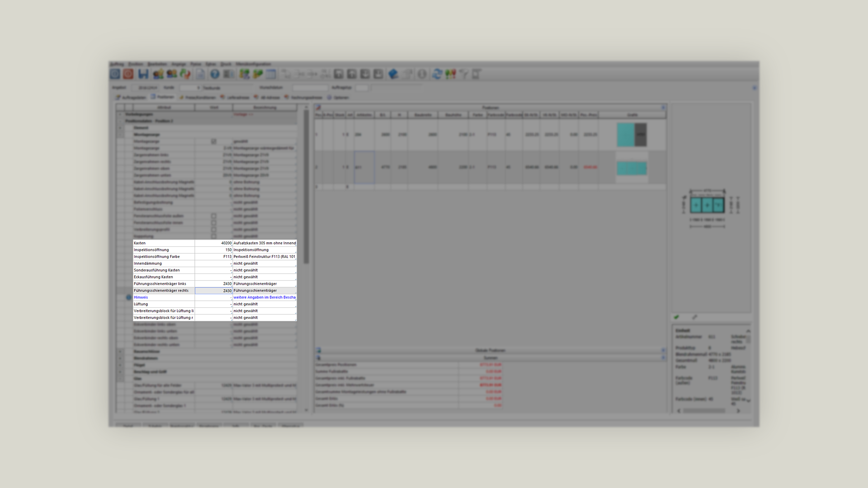Open Eckausführung Kasten 'nicht gewählt' cell

(264, 277)
